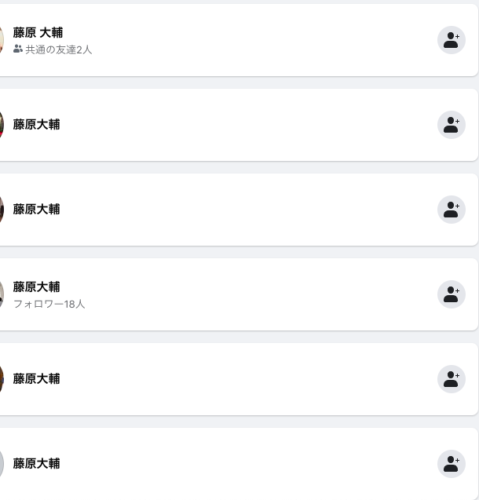479x500 pixels.
Task: Click the mutual friends people icon
Action: coord(18,49)
